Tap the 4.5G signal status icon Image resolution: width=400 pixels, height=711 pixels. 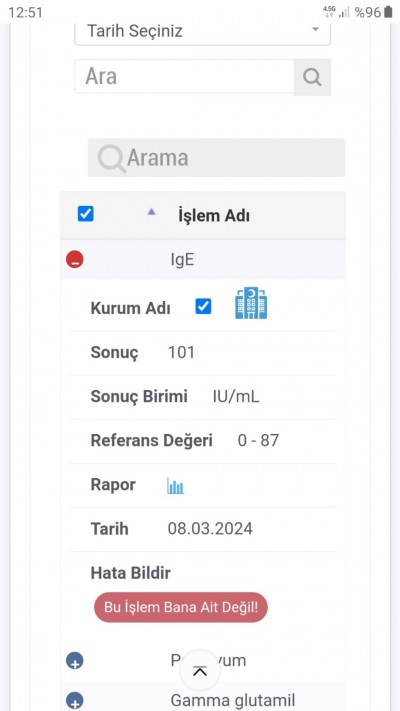pos(329,12)
